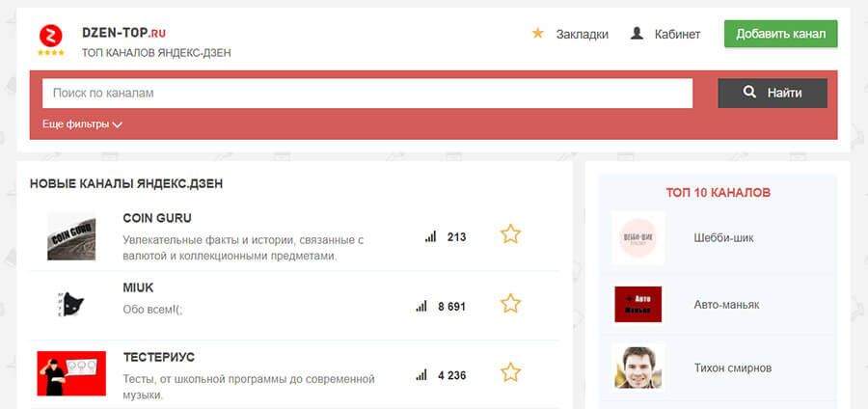The width and height of the screenshot is (868, 409).
Task: Open the COIN GURU channel title link
Action: pos(157,218)
